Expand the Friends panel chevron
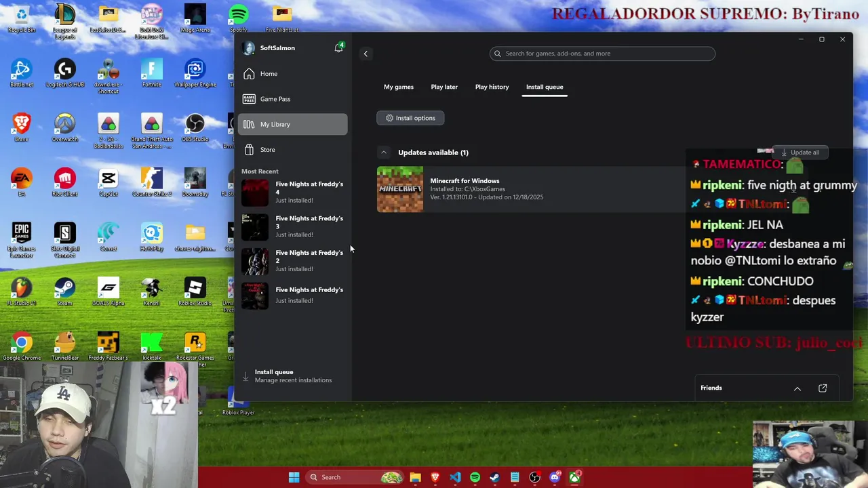The width and height of the screenshot is (868, 488). coord(797,388)
